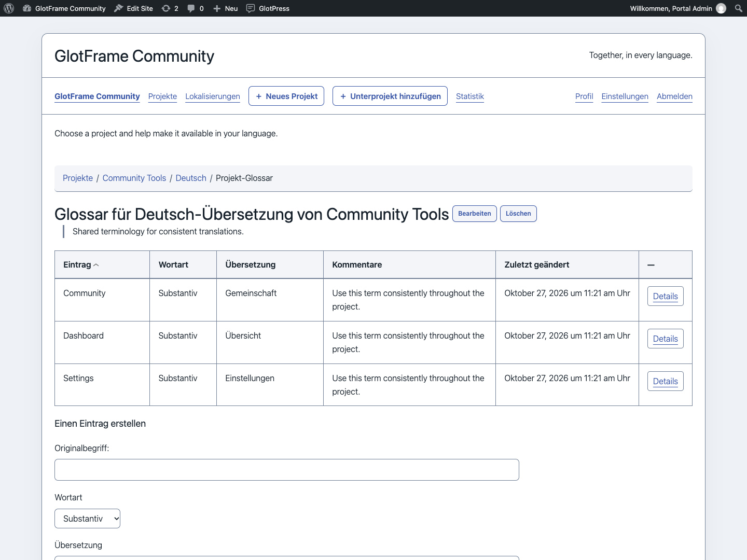
Task: Click the Löschen glossary button
Action: pos(518,214)
